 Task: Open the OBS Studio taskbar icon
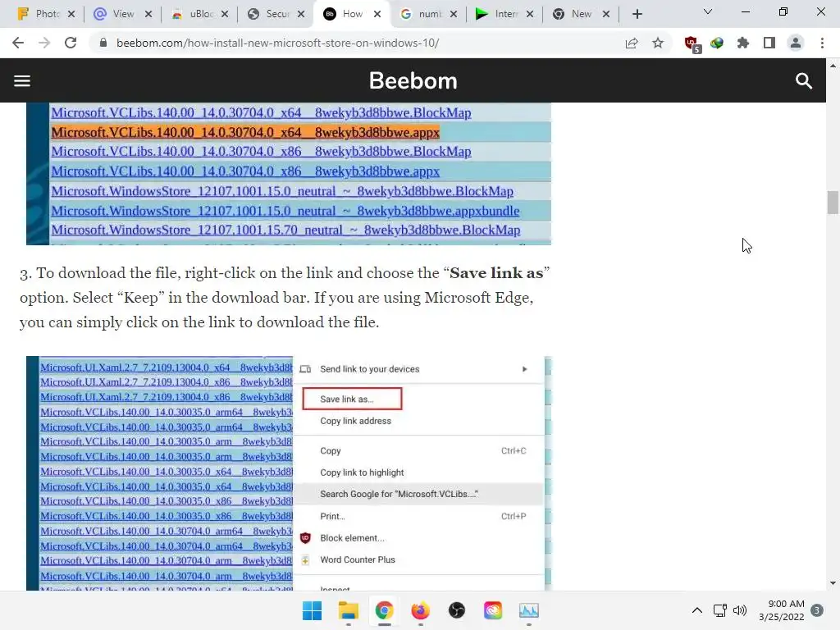pyautogui.click(x=456, y=610)
